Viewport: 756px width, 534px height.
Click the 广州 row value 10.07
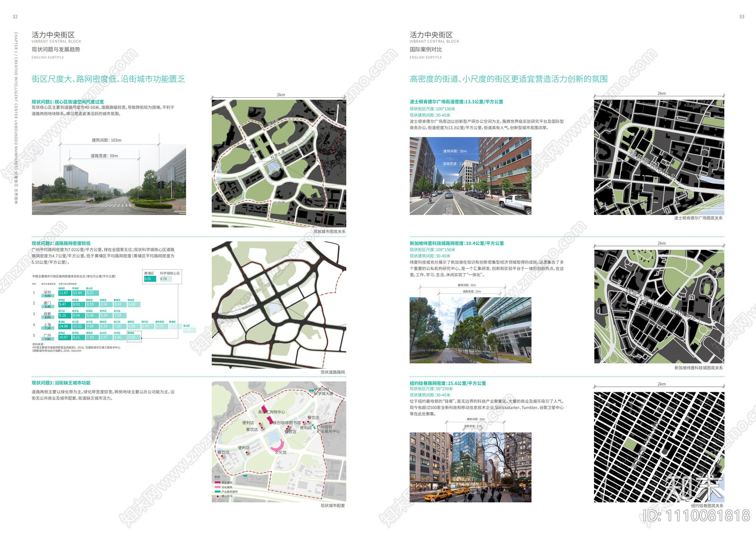(x=64, y=337)
